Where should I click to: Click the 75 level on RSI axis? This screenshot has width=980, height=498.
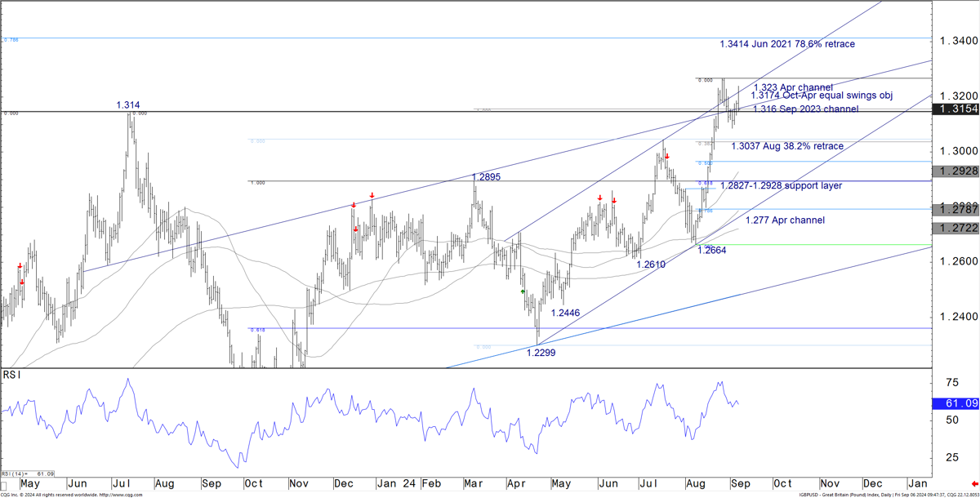pyautogui.click(x=951, y=382)
